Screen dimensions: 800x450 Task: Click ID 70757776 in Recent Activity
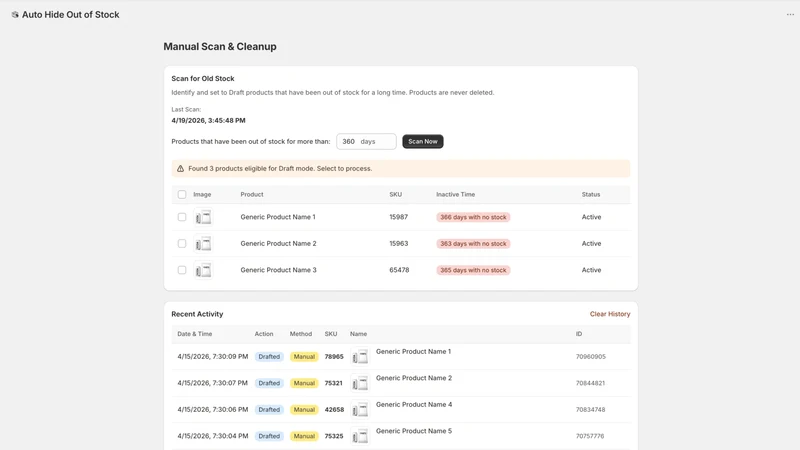(590, 436)
